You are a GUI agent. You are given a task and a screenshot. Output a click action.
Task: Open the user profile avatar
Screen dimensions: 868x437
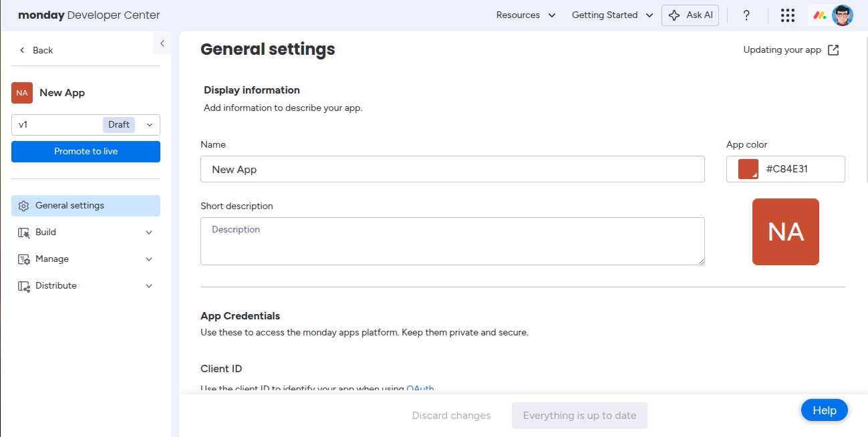pos(843,15)
